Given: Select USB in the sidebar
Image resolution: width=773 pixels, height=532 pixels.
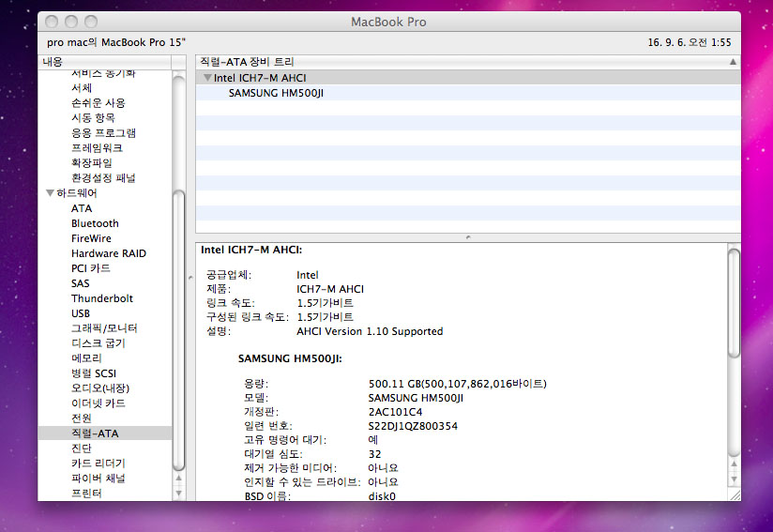Looking at the screenshot, I should click(x=81, y=313).
